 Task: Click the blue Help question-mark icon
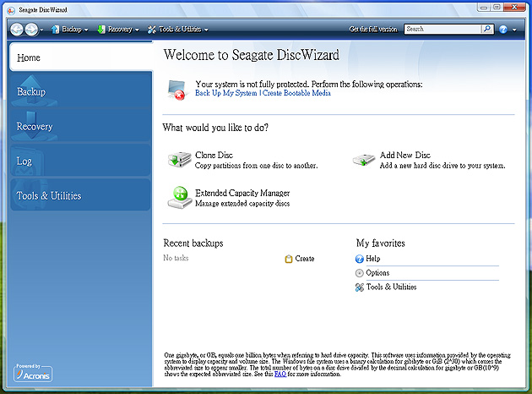tap(503, 30)
